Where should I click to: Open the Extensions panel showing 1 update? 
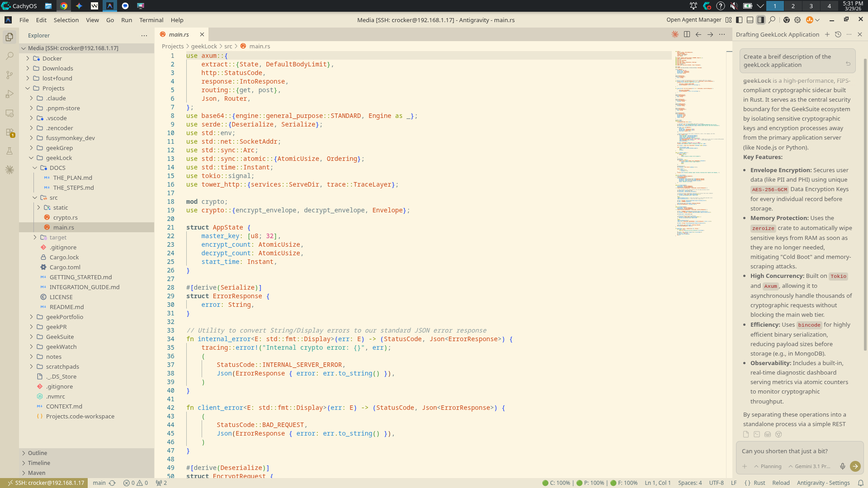(9, 131)
